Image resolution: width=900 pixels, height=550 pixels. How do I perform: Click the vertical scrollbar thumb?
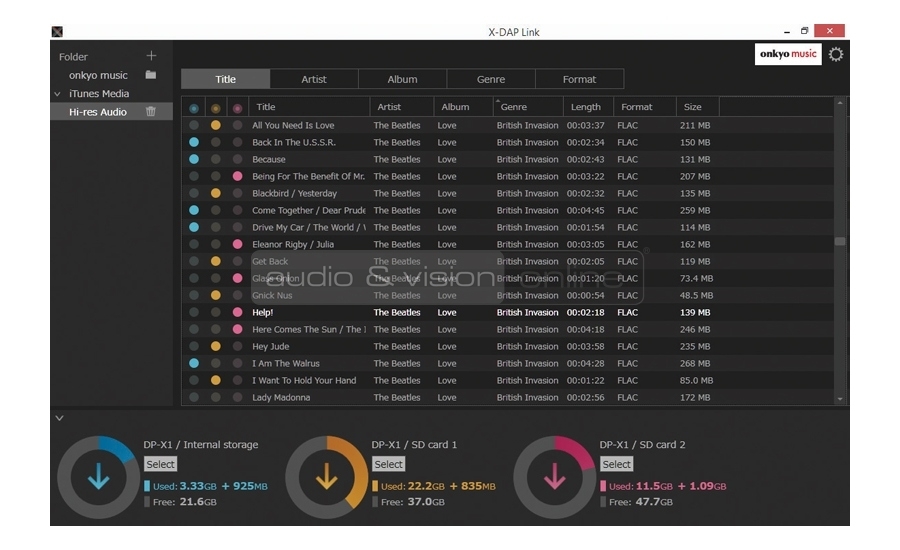pyautogui.click(x=840, y=241)
